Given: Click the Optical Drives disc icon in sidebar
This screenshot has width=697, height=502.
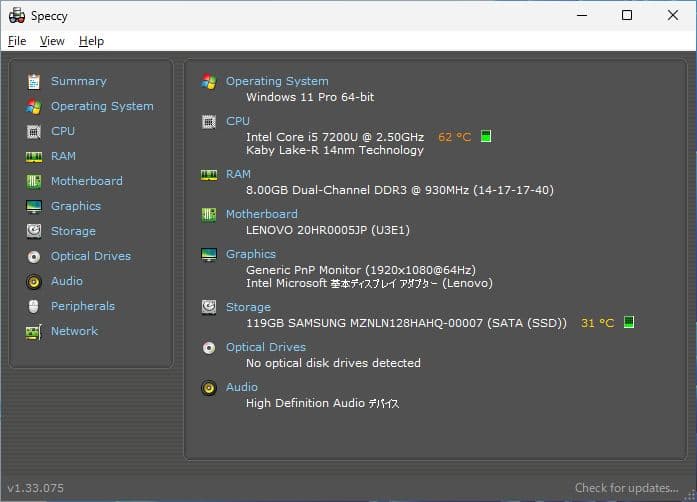Looking at the screenshot, I should 34,257.
